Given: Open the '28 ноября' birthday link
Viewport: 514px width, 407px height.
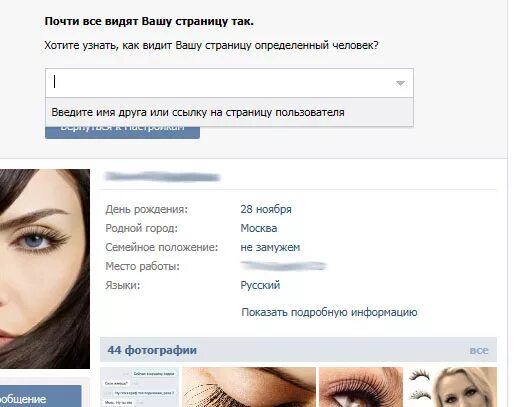Looking at the screenshot, I should (x=266, y=209).
